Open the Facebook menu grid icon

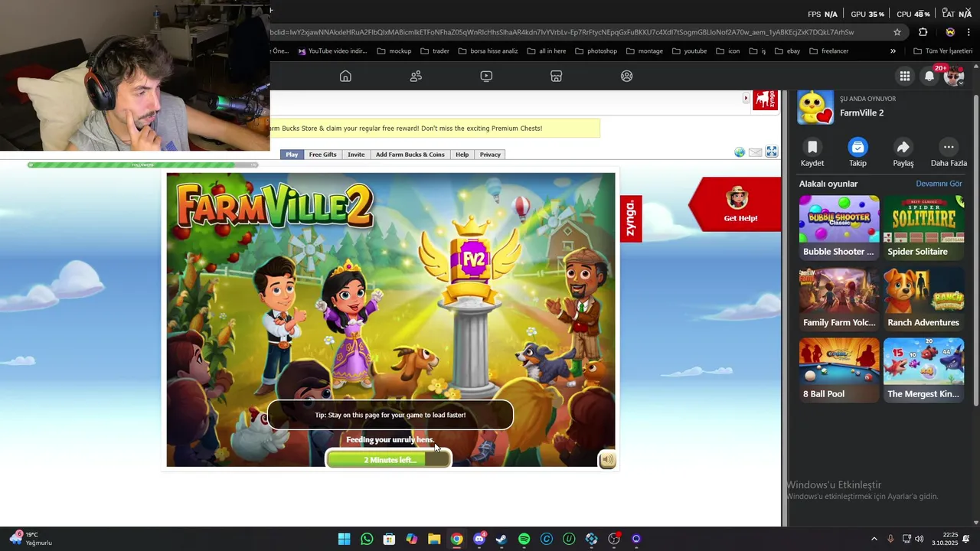tap(905, 76)
